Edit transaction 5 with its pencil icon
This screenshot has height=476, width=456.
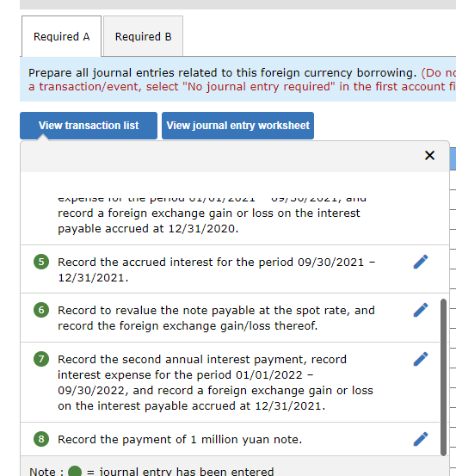click(x=421, y=262)
